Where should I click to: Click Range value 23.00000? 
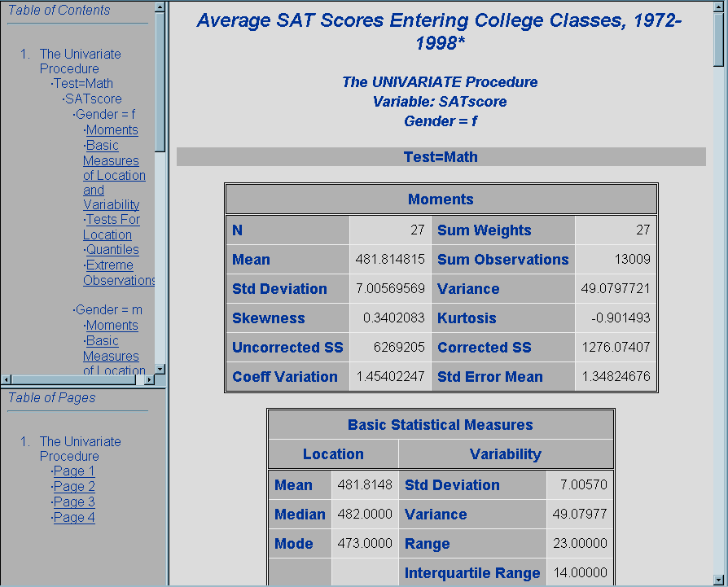[580, 543]
